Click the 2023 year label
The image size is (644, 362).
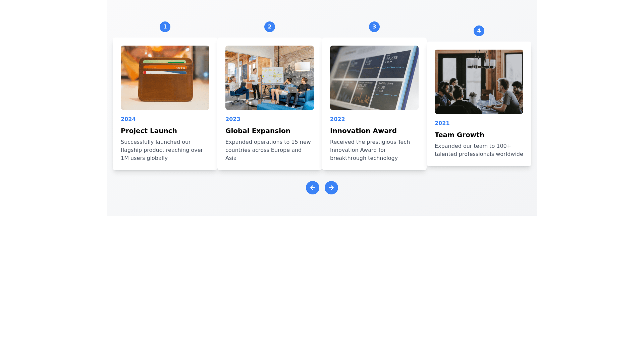[233, 119]
